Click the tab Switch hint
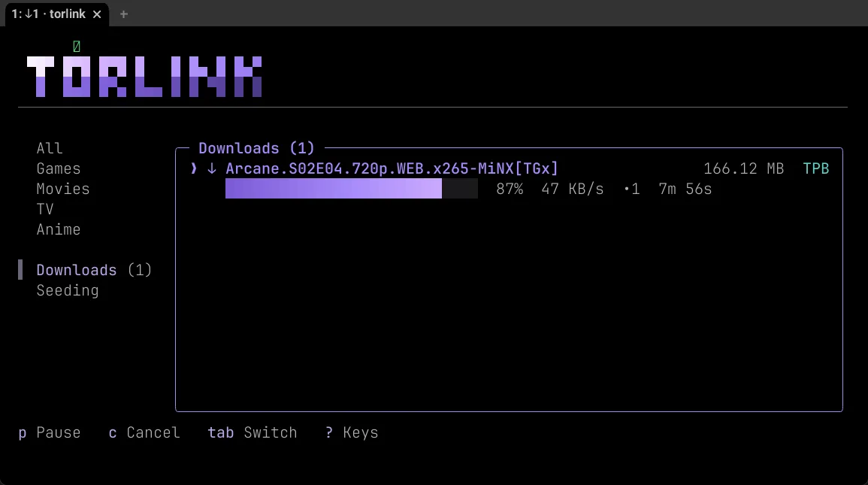This screenshot has height=485, width=868. coord(253,432)
